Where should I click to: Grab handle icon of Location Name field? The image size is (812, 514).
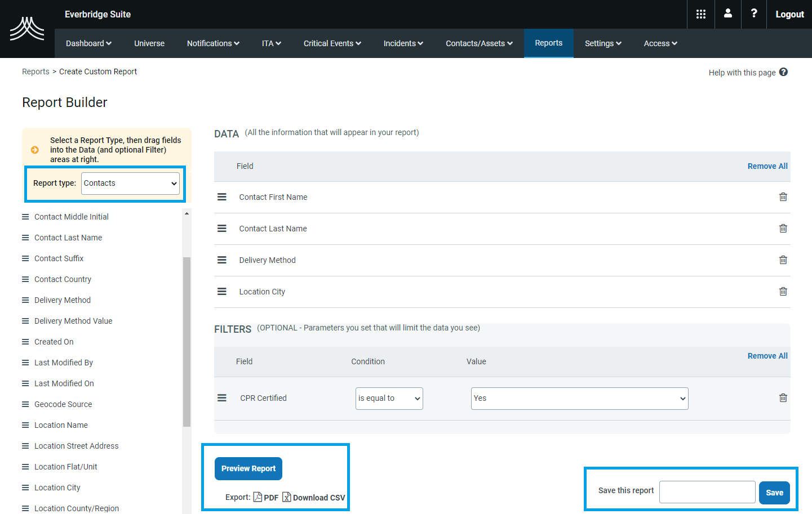(x=25, y=425)
